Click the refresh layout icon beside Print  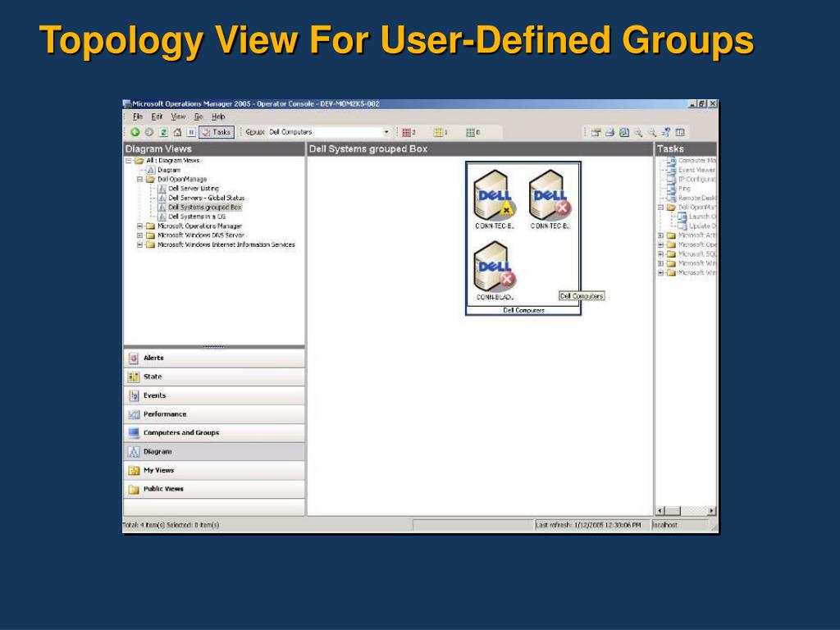624,132
